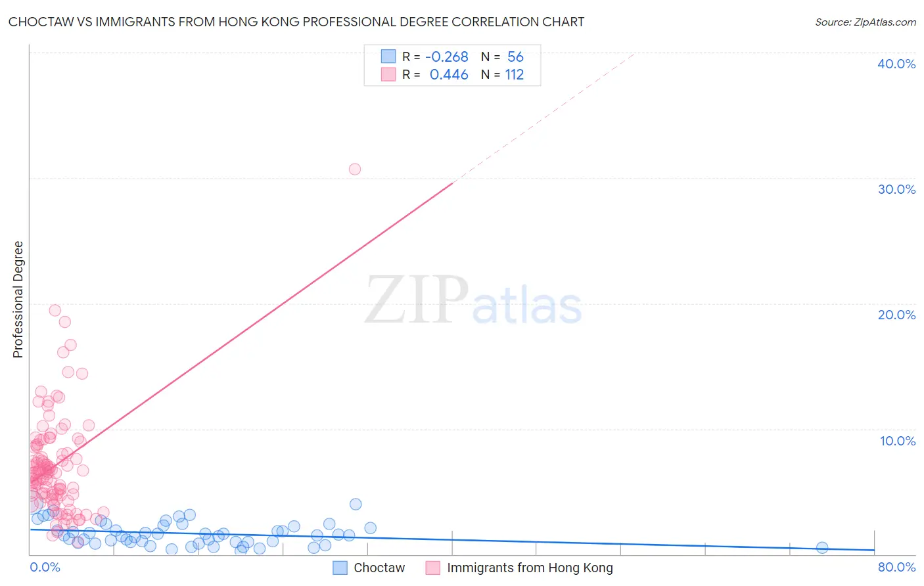Select the Immigrants from Hong Kong legend label
The image size is (924, 586).
[x=530, y=568]
